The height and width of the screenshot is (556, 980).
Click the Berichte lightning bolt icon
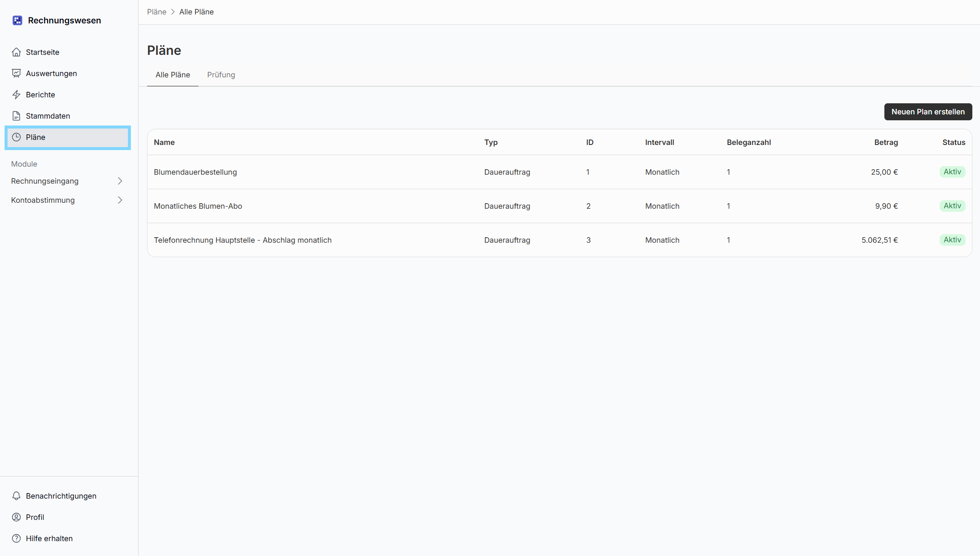[x=16, y=94]
